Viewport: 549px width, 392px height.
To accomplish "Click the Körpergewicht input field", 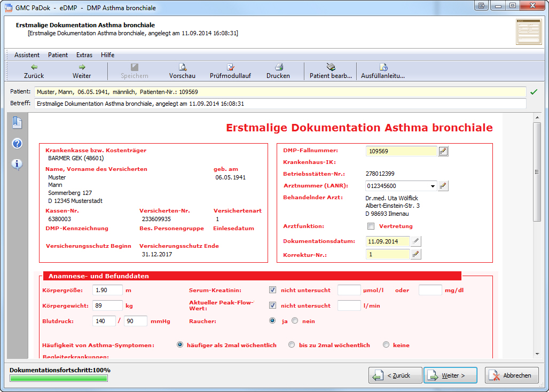I will (x=107, y=305).
